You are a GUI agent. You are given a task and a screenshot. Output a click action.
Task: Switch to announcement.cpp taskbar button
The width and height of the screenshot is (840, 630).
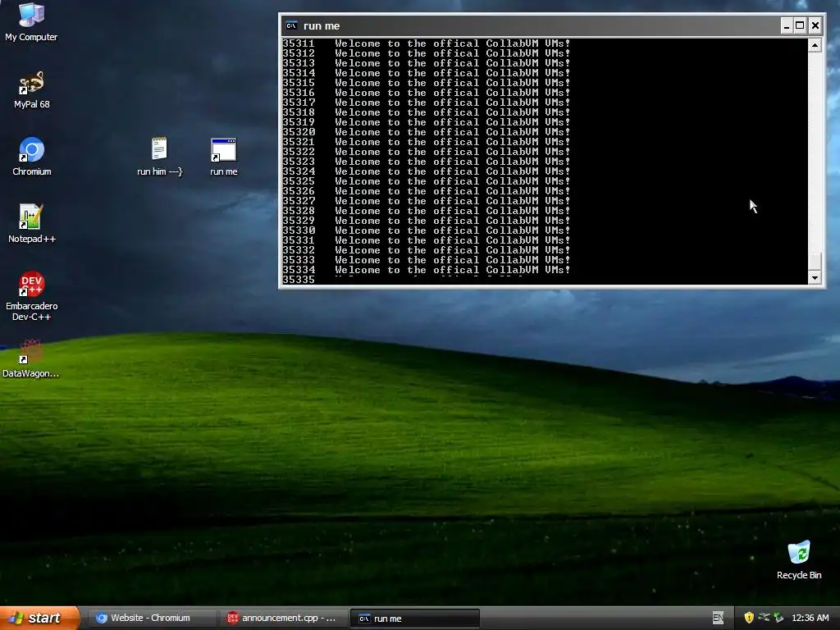(x=282, y=618)
